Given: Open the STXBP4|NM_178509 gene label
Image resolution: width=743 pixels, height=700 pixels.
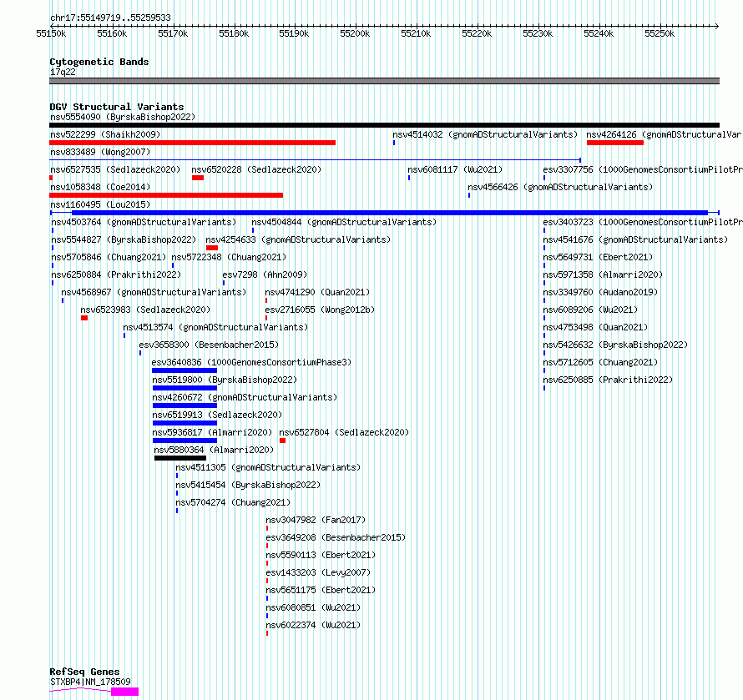Looking at the screenshot, I should point(90,682).
